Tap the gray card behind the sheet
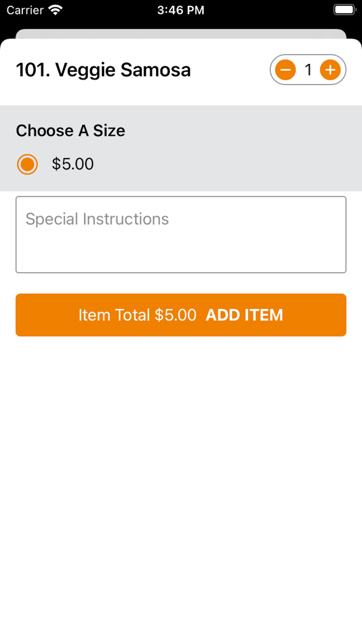The width and height of the screenshot is (362, 644). click(181, 34)
